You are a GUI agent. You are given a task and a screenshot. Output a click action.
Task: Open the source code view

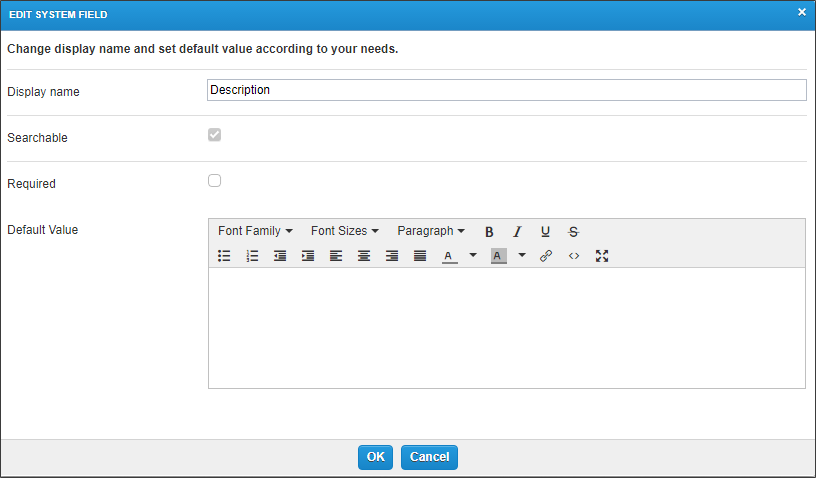click(x=574, y=256)
